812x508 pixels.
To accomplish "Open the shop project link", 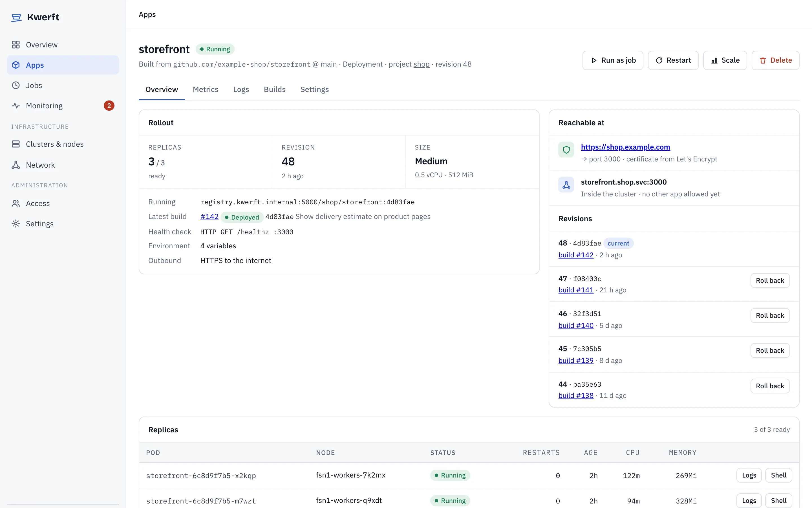I will pyautogui.click(x=422, y=64).
